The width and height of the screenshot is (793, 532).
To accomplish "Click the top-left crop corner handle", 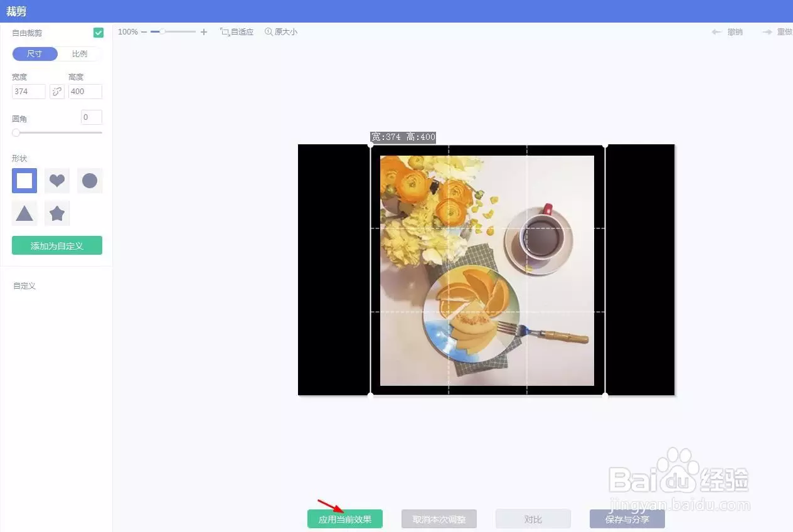I will 370,145.
